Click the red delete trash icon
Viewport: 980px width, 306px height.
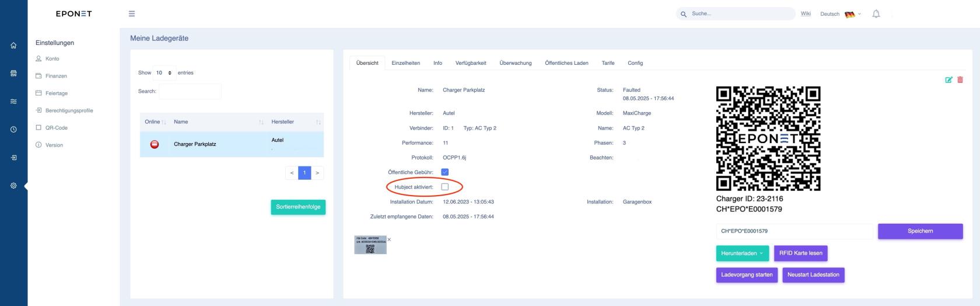point(960,80)
